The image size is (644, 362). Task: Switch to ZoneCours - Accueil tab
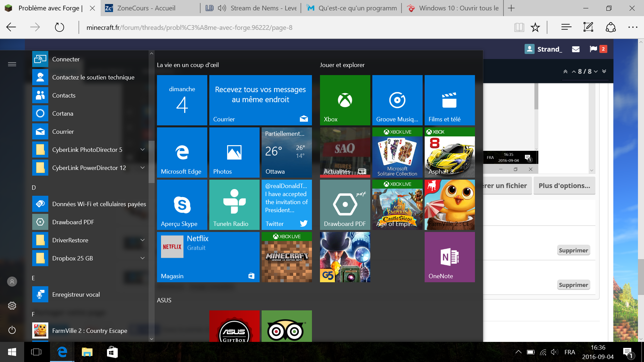click(x=150, y=8)
